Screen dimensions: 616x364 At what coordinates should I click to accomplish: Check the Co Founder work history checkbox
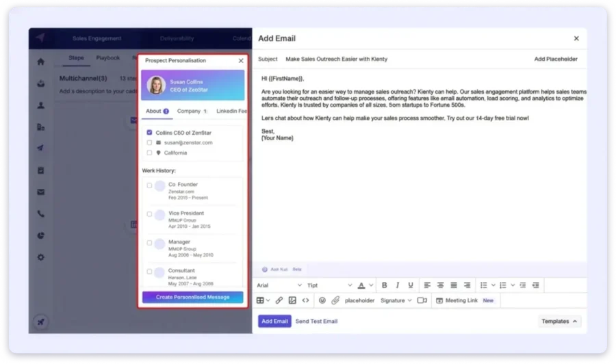pyautogui.click(x=149, y=185)
